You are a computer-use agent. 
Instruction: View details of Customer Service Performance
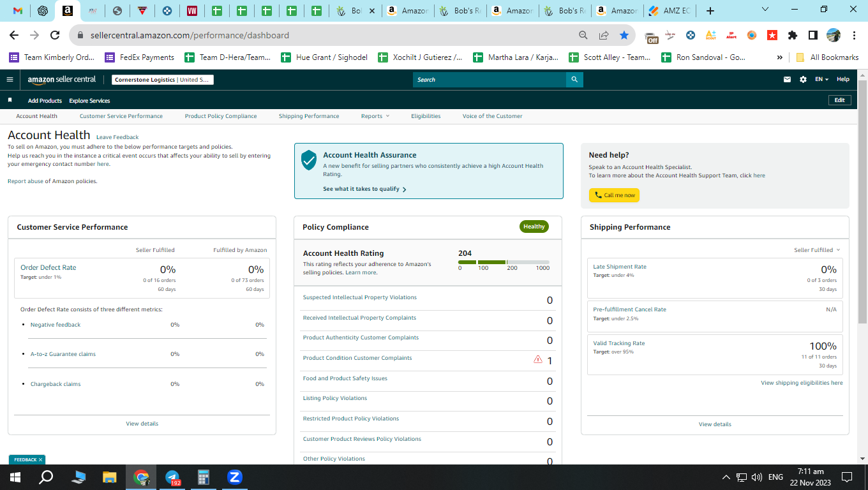click(x=142, y=424)
